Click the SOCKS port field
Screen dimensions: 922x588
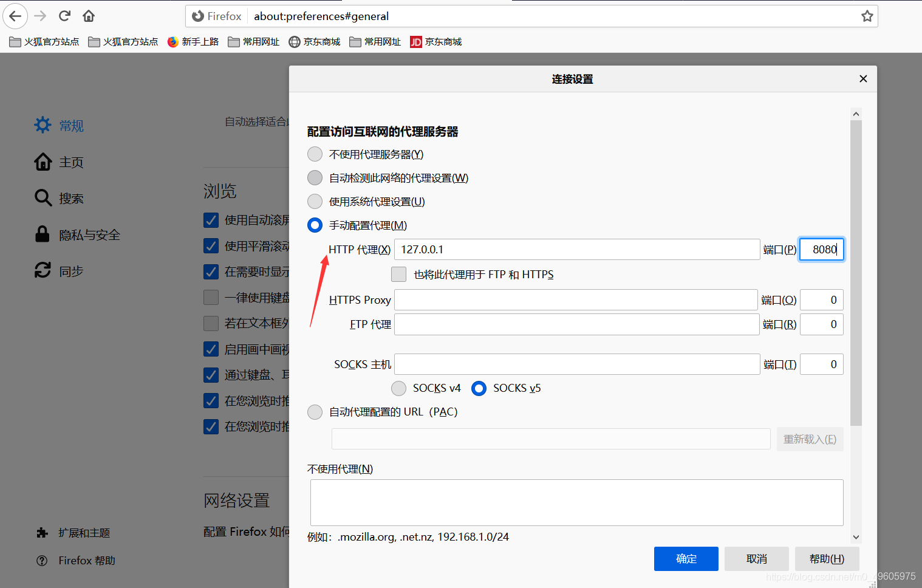click(822, 364)
